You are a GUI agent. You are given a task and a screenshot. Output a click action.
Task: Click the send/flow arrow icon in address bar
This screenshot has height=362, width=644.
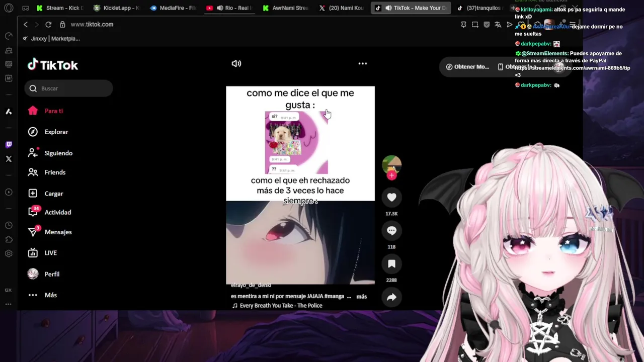coord(509,24)
